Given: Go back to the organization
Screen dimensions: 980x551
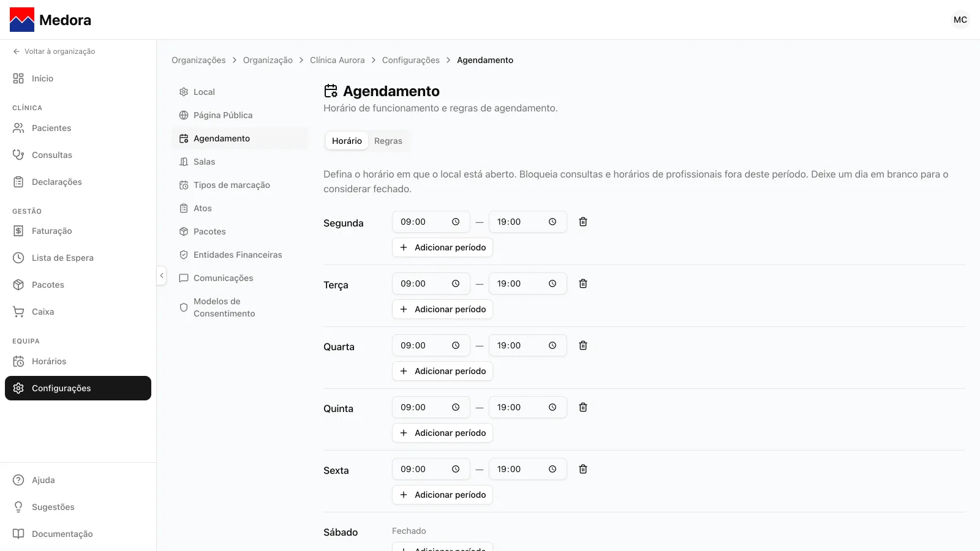Looking at the screenshot, I should [x=54, y=51].
